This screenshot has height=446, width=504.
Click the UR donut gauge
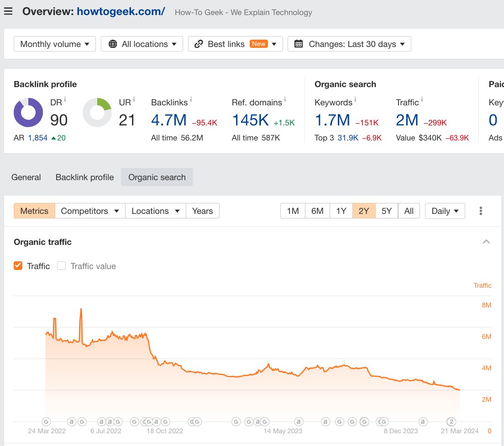(97, 112)
